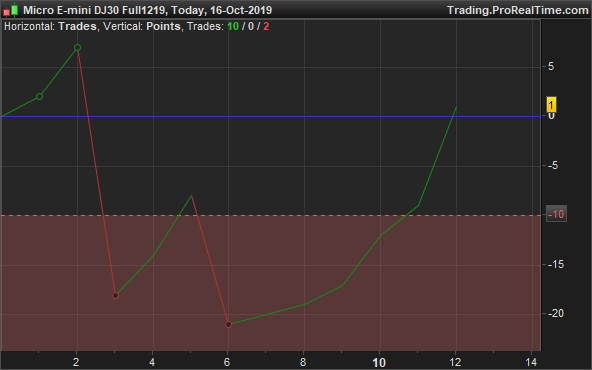Click the -10 threshold marker on the vertical axis
This screenshot has width=592, height=370.
click(x=556, y=214)
